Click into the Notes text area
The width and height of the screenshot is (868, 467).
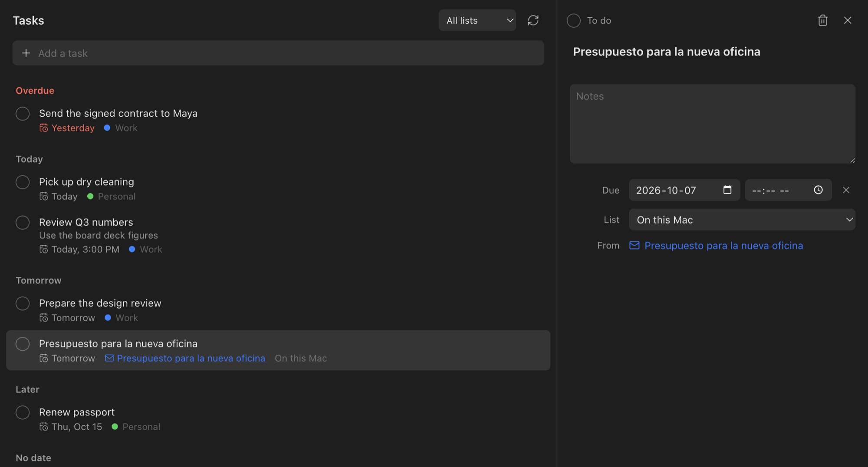pos(712,124)
